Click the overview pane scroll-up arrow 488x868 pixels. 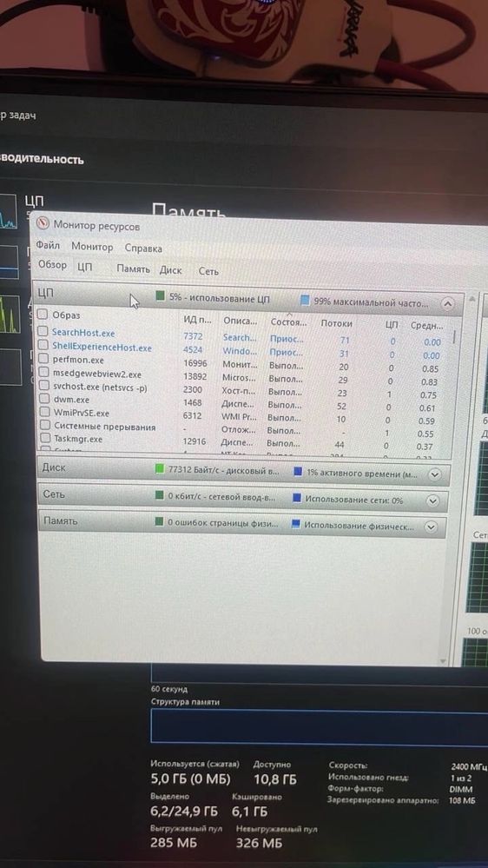[472, 300]
